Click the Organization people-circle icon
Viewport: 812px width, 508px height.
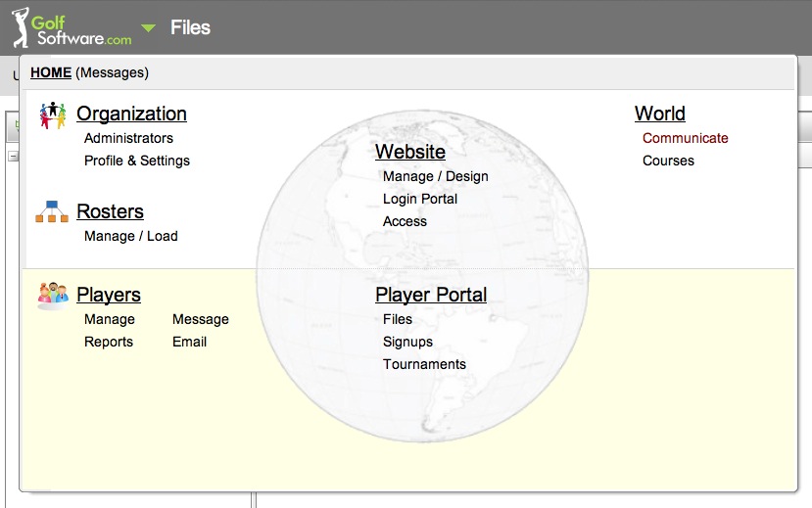pyautogui.click(x=52, y=115)
